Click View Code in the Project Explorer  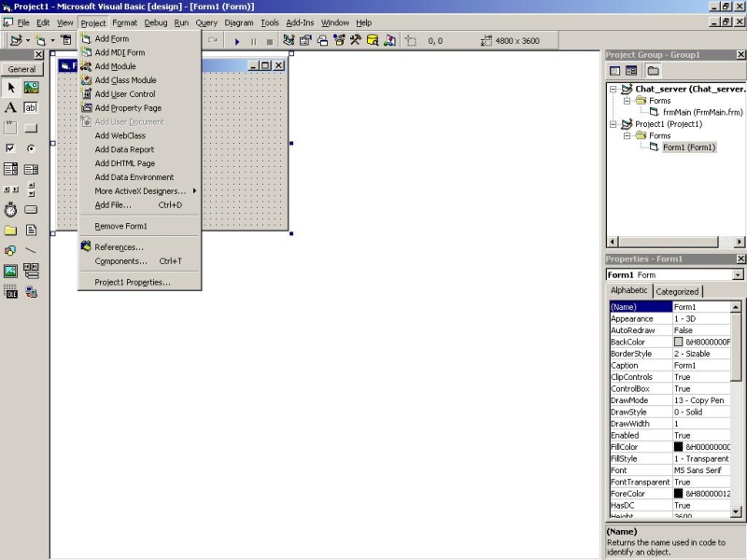click(x=615, y=71)
